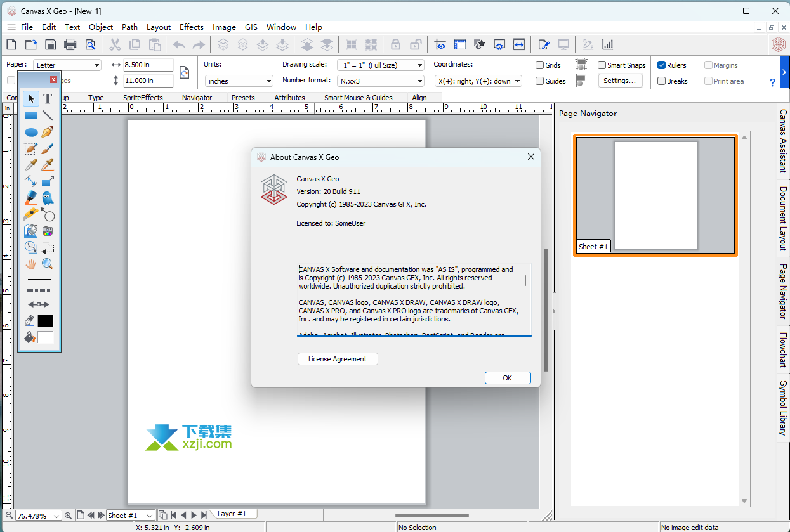
Task: Save the document with floppy icon
Action: pyautogui.click(x=51, y=44)
